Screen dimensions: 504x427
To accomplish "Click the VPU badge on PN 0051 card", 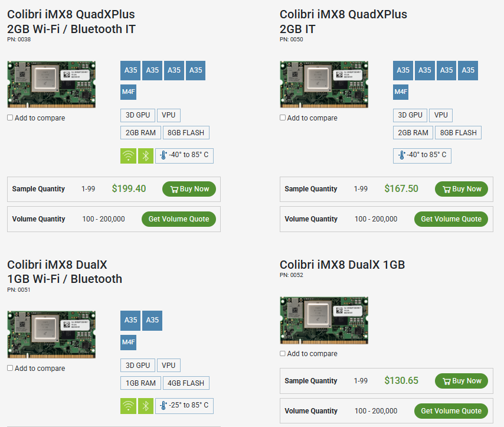I will tap(168, 365).
